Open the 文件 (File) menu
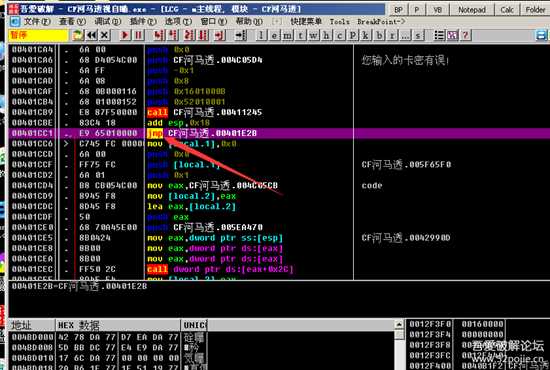Image resolution: width=550 pixels, height=370 pixels. click(37, 22)
